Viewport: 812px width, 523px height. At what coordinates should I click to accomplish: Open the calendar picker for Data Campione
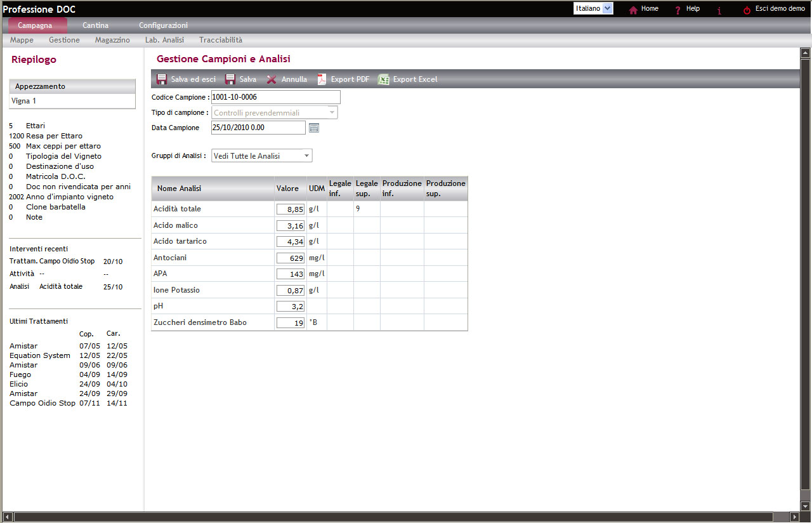tap(314, 128)
